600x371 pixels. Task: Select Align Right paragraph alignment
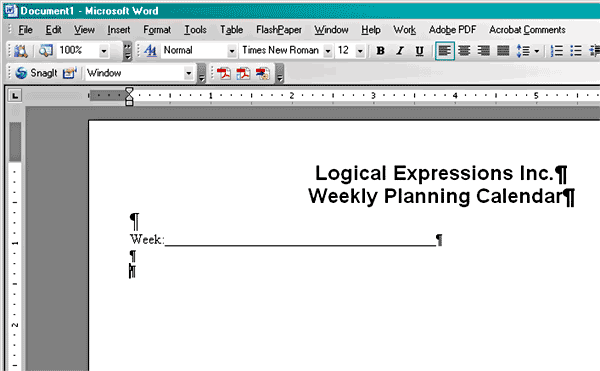point(484,50)
